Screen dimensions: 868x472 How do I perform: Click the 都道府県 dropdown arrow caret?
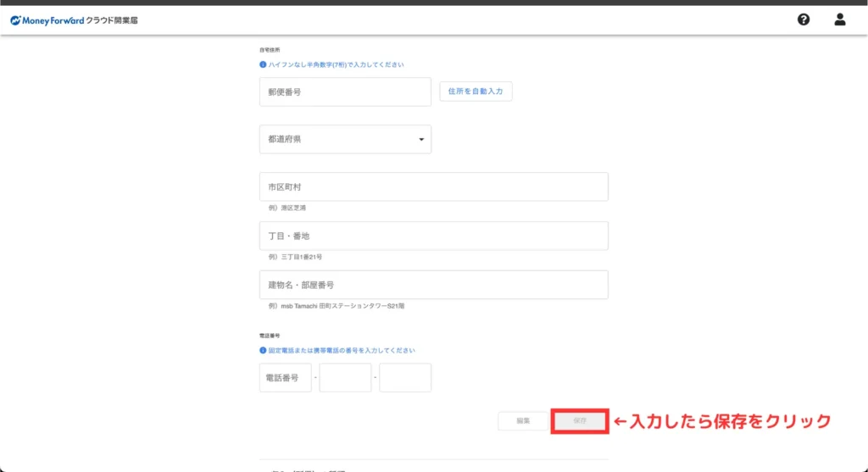click(x=421, y=140)
